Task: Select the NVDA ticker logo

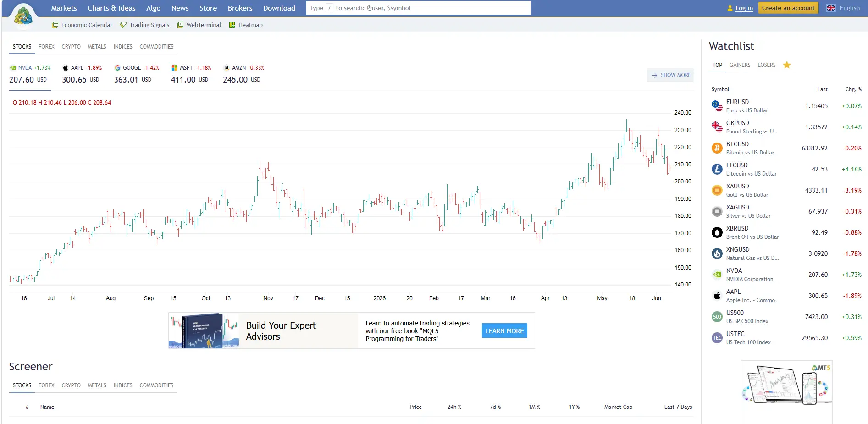Action: click(x=13, y=68)
